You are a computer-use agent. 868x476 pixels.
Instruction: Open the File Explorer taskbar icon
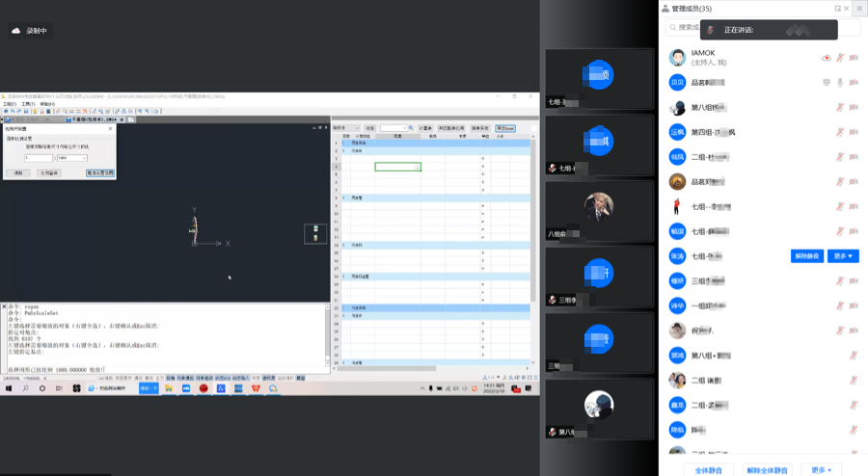pyautogui.click(x=168, y=388)
